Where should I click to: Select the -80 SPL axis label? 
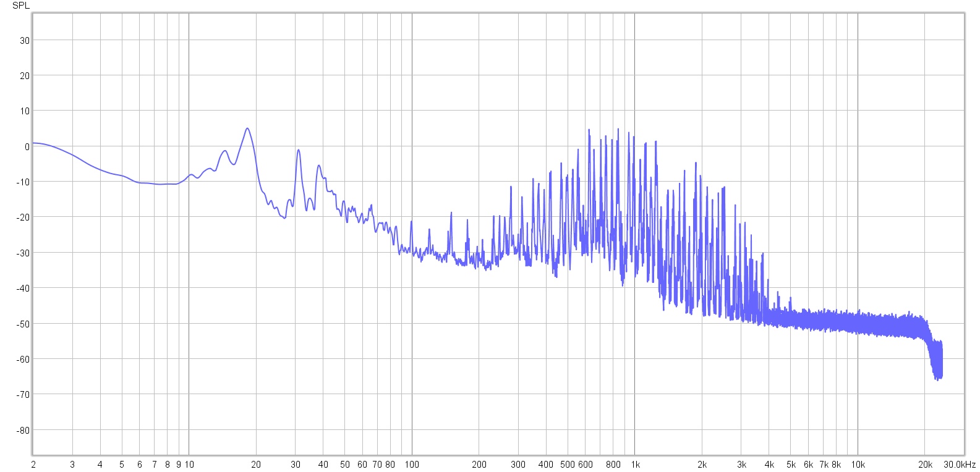(23, 430)
